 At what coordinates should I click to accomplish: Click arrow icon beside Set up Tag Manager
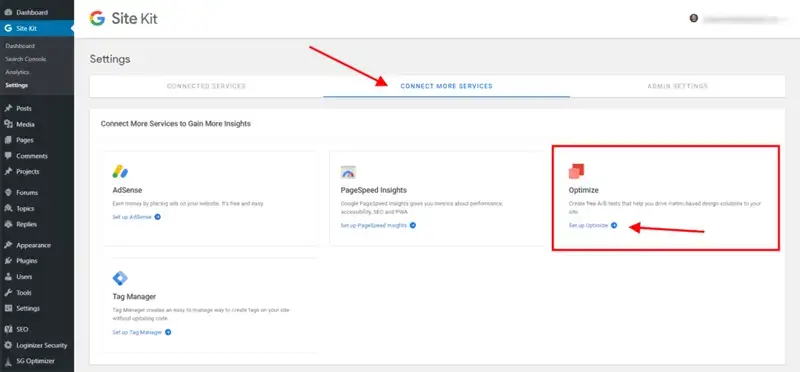pos(168,332)
